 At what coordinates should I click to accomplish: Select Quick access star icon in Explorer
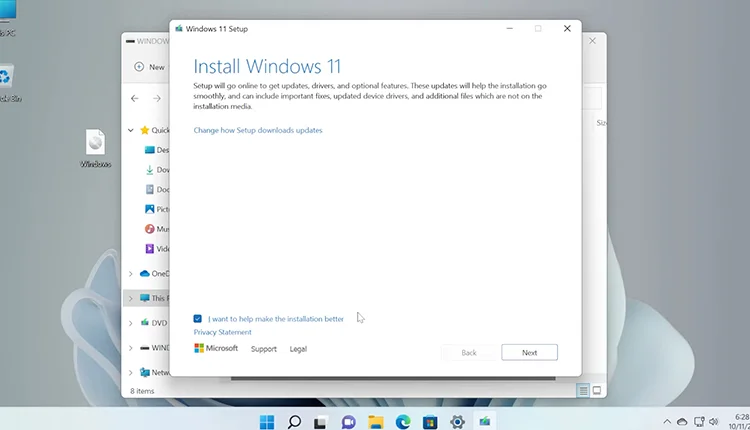(144, 130)
